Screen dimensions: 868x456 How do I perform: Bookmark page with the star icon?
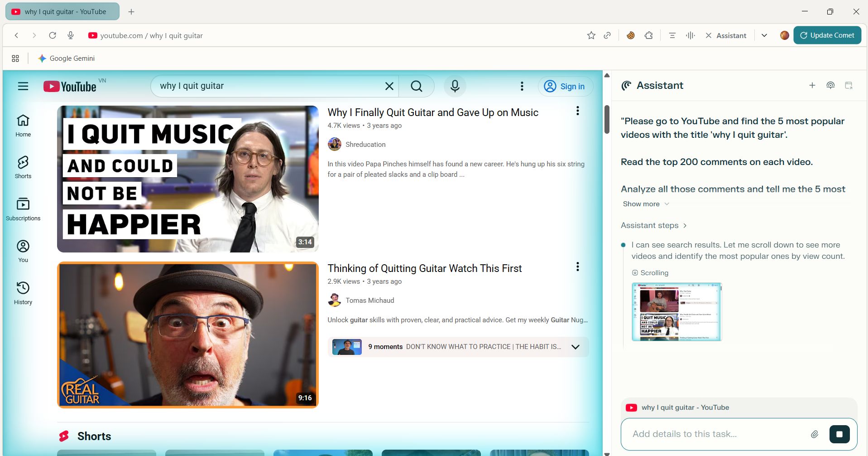point(591,35)
